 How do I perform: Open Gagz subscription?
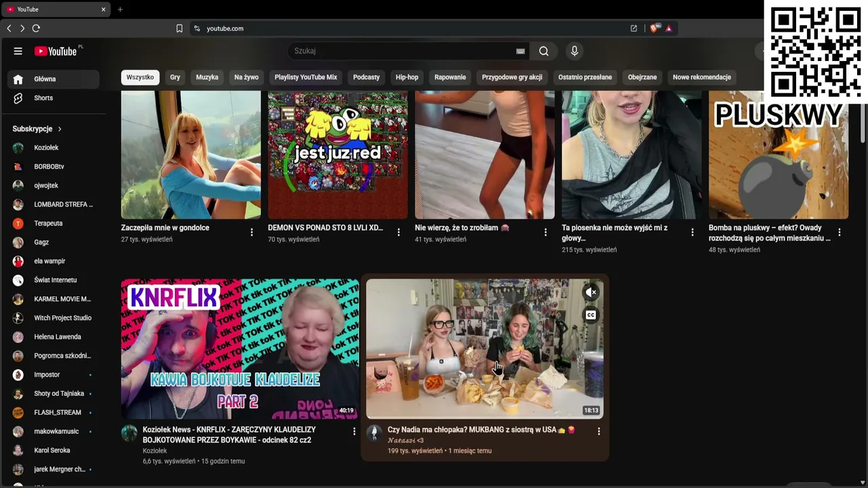(53, 242)
